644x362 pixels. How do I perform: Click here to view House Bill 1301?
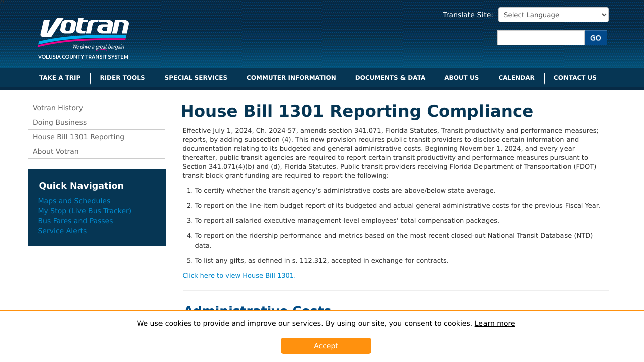[239, 275]
